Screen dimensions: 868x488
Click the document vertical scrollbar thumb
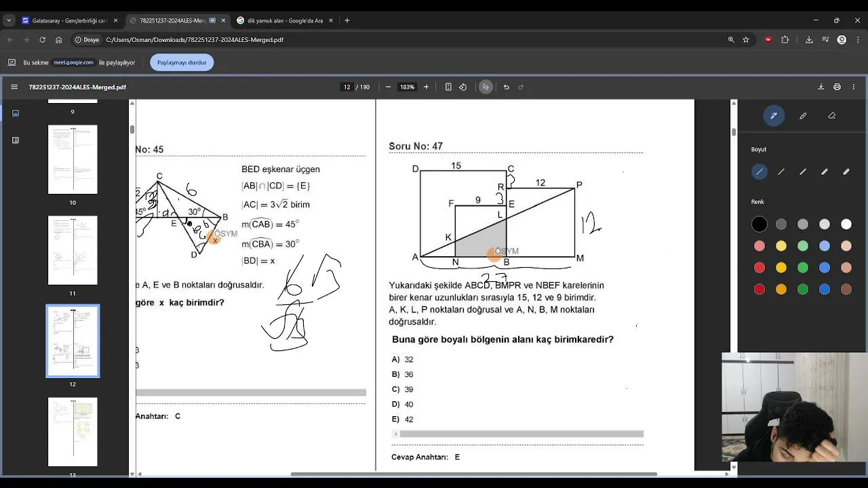734,132
